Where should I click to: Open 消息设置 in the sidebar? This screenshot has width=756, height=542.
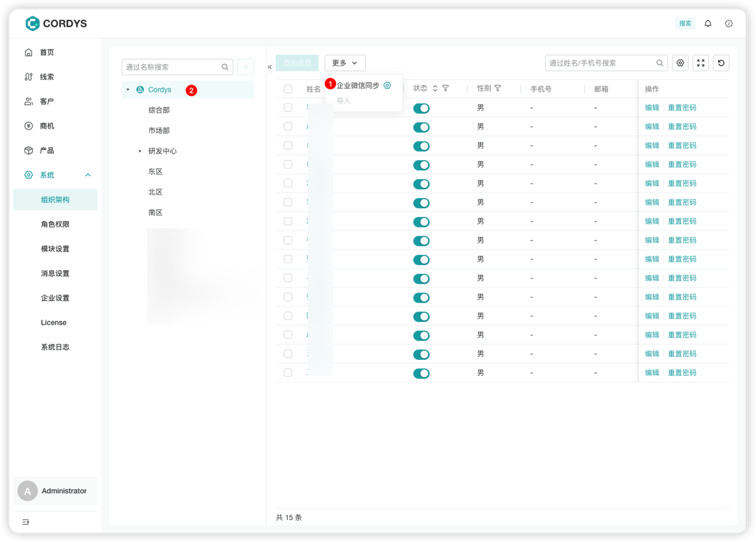[x=55, y=274]
